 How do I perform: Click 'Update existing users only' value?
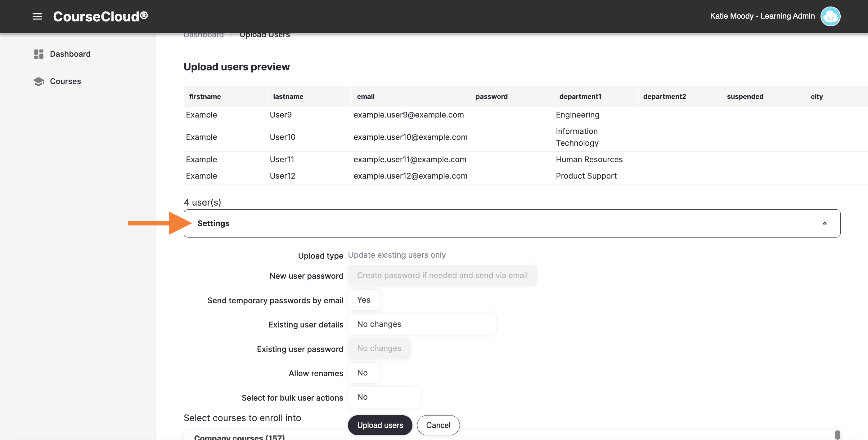[x=397, y=255]
